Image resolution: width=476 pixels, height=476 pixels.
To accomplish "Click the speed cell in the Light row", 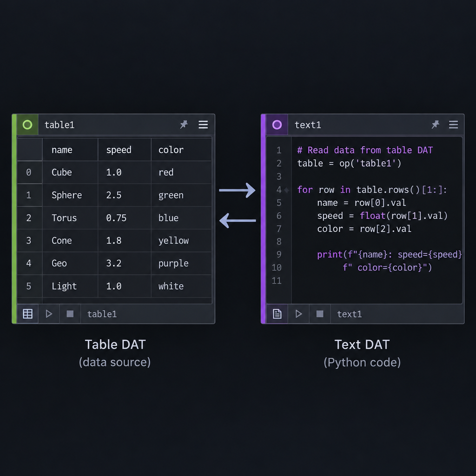I will point(125,286).
